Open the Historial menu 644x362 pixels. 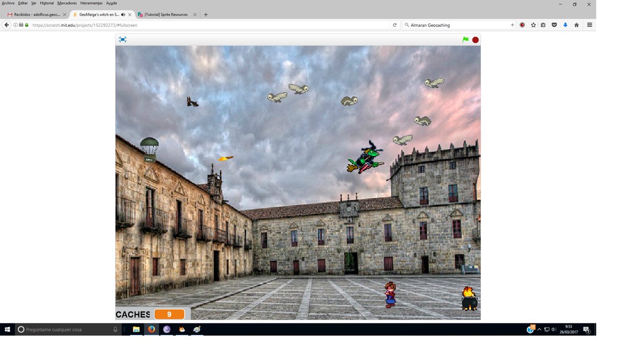click(47, 3)
